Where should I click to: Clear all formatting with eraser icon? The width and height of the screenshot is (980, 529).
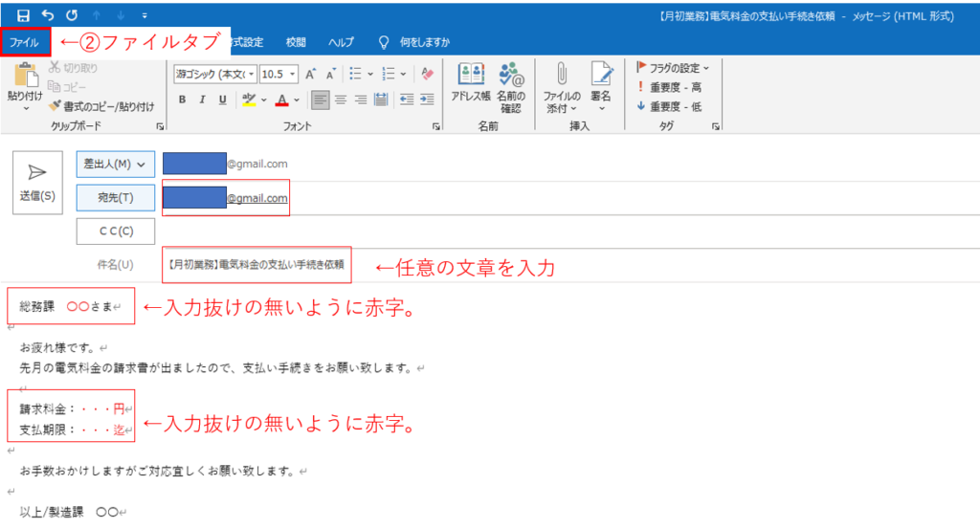(428, 75)
